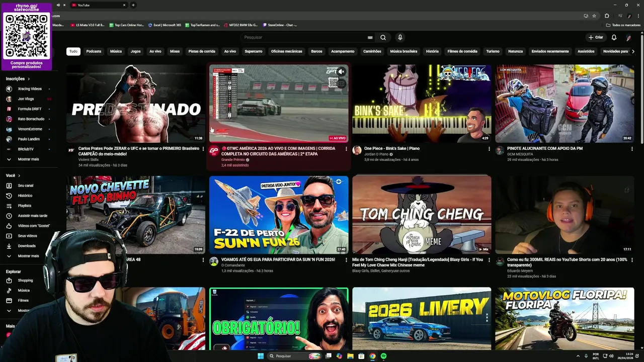This screenshot has height=362, width=644.
Task: Expand Mostrar mais under Inscrições
Action: point(28,159)
